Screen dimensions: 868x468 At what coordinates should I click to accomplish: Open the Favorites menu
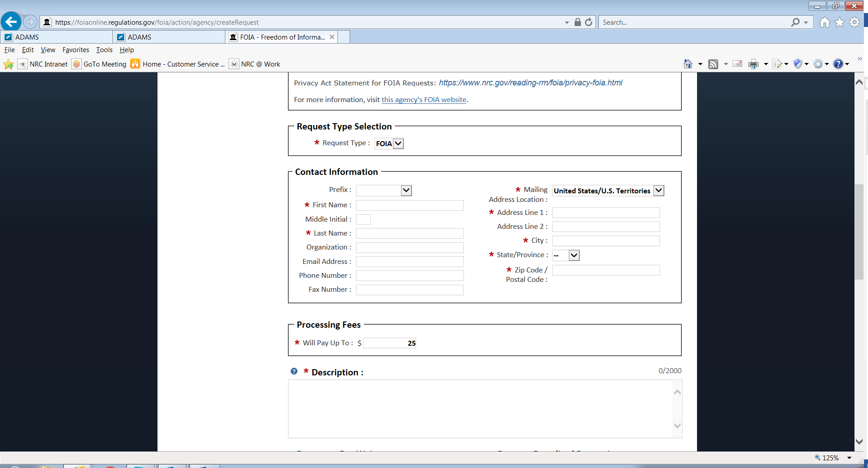76,50
